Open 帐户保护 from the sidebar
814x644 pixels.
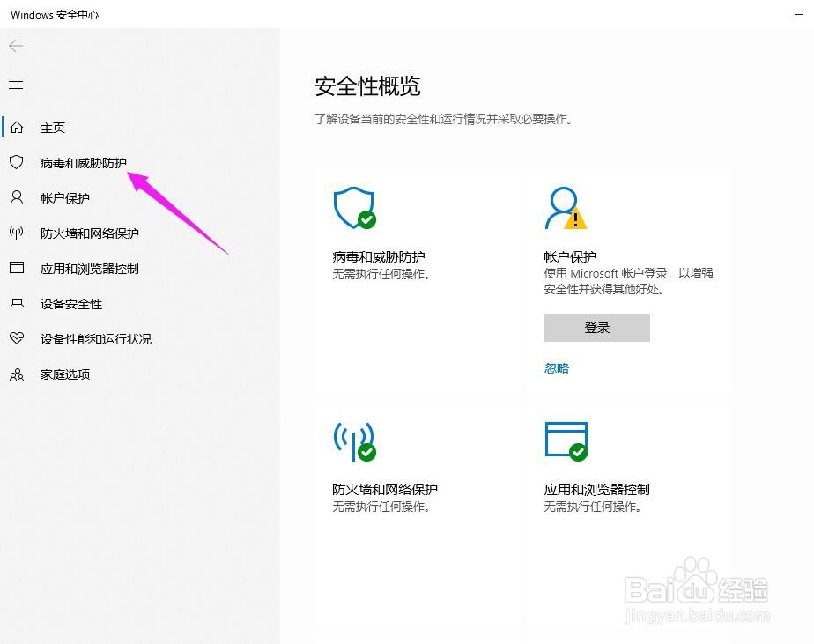click(x=66, y=197)
